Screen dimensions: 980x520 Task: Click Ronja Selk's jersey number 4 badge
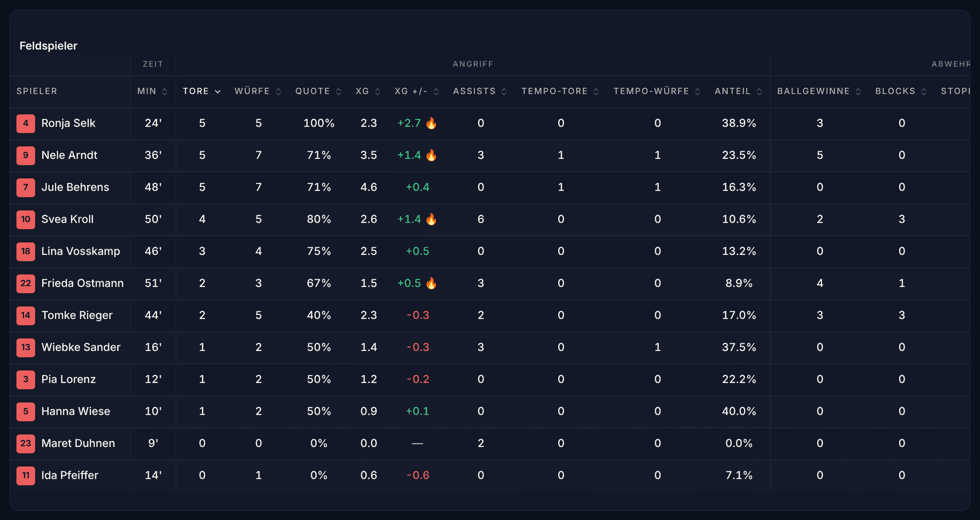[x=26, y=123]
